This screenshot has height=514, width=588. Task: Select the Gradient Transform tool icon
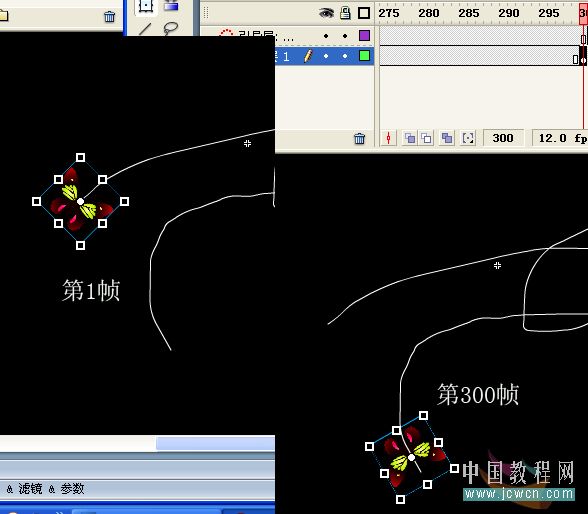[171, 5]
